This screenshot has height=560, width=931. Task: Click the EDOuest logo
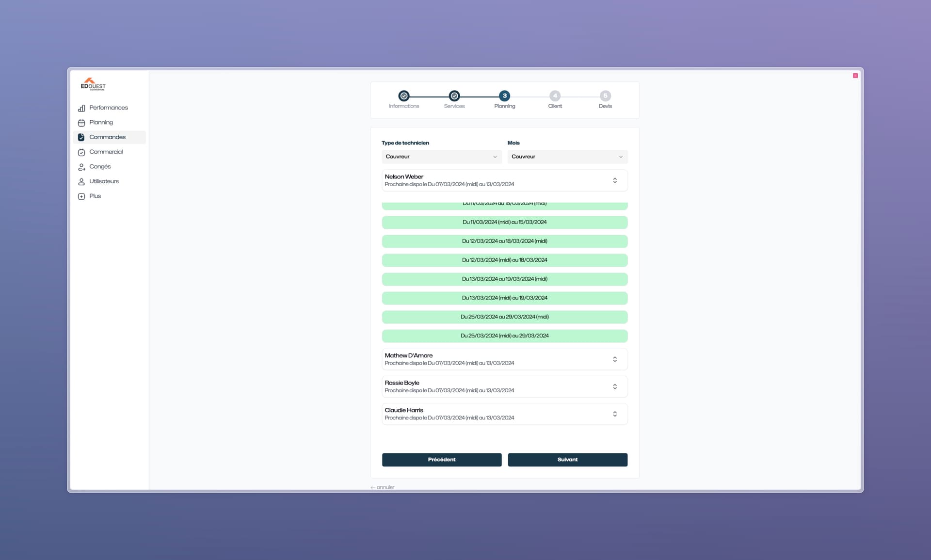(93, 84)
